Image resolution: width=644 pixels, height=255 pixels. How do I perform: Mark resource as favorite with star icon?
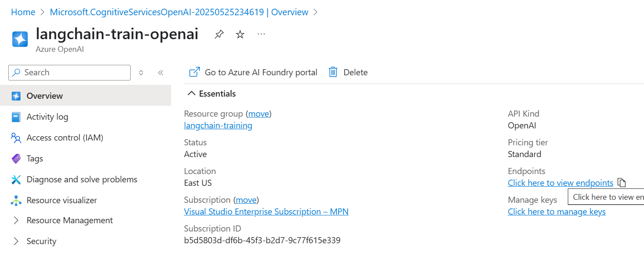point(240,34)
